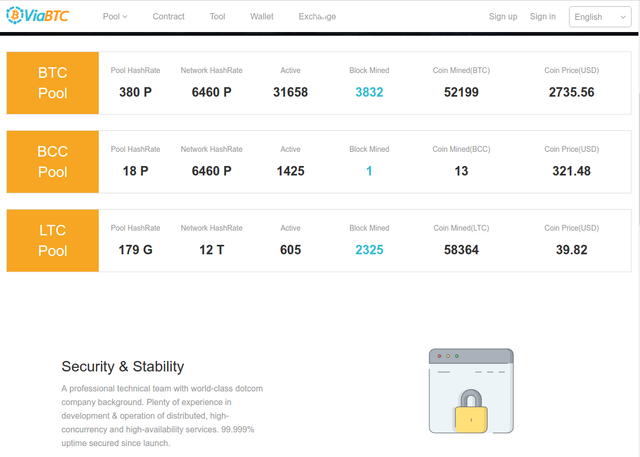Open BCC blocks mined count 1
Image resolution: width=640 pixels, height=457 pixels.
click(369, 171)
